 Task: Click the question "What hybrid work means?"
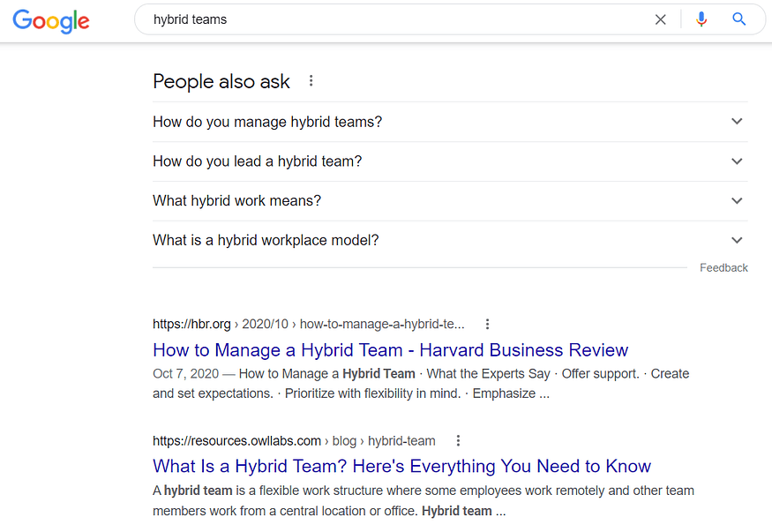[x=236, y=201]
